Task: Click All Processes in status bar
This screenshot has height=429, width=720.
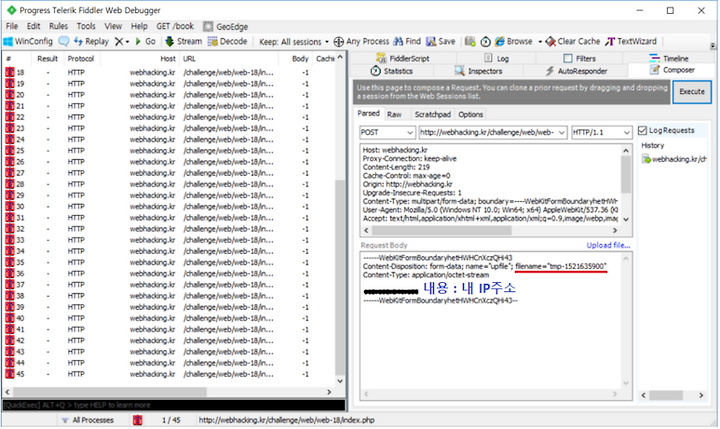Action: tap(88, 420)
